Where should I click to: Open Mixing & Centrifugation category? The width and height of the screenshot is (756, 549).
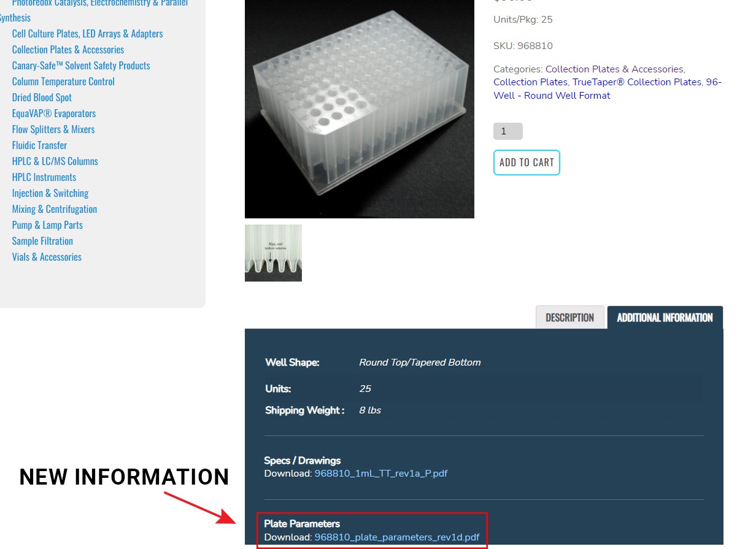[55, 209]
